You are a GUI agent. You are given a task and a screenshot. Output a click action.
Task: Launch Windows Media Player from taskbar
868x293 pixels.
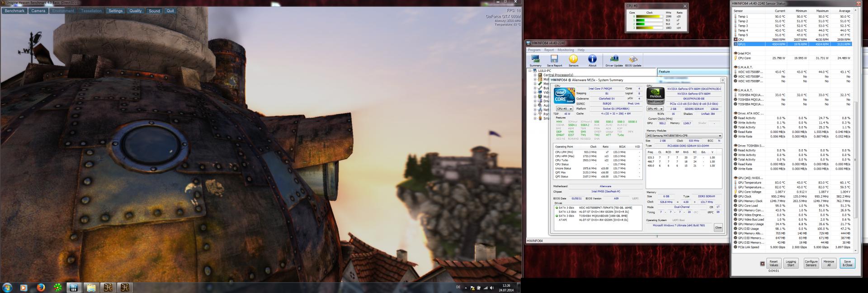(24, 287)
